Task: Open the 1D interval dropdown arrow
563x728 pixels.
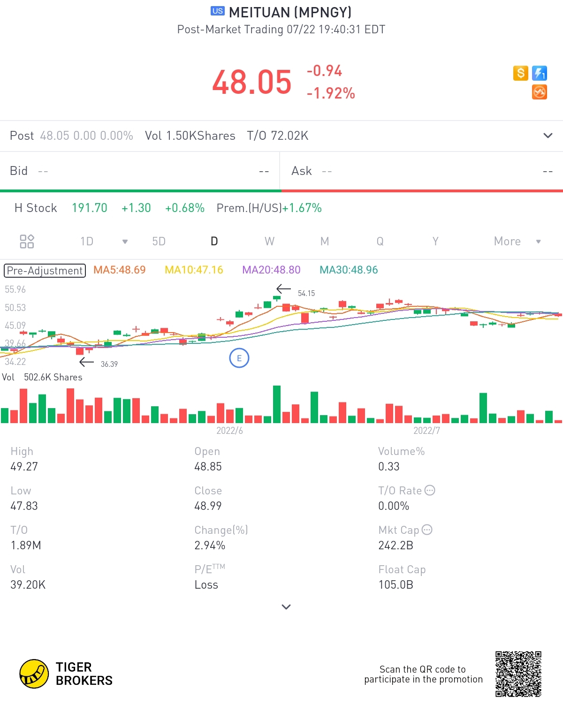Action: [125, 242]
